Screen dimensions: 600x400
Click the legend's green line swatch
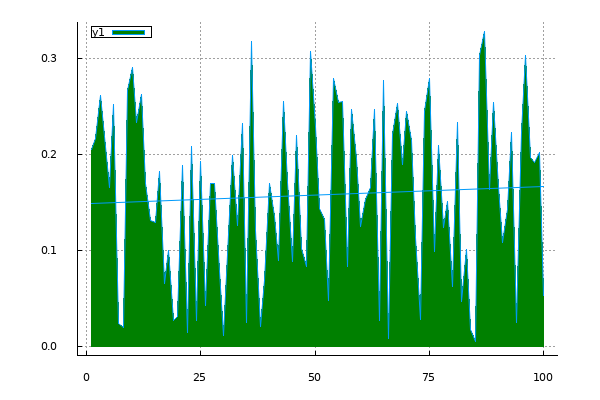pos(129,32)
